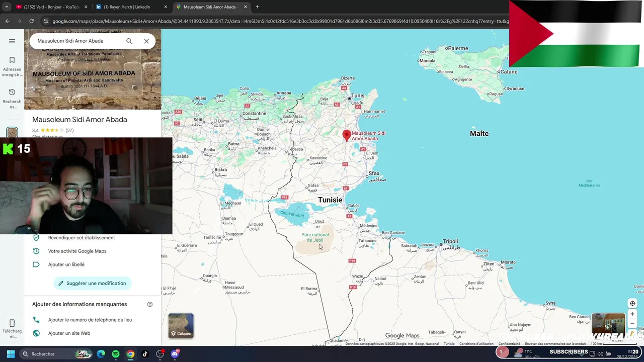Viewport: 644px width, 362px height.
Task: Click the Constantine city label
Action: tap(254, 114)
